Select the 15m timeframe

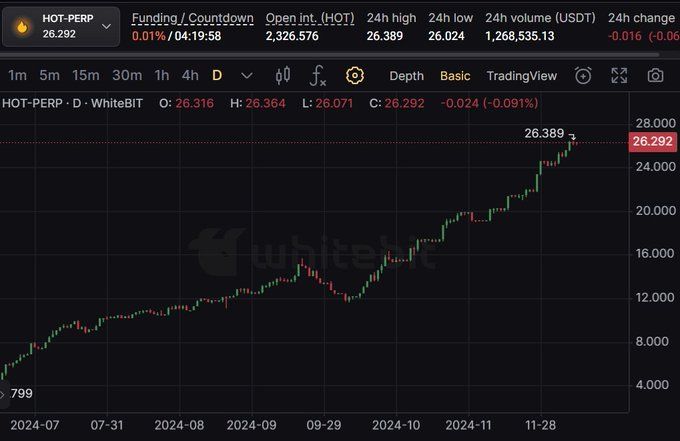(x=85, y=75)
